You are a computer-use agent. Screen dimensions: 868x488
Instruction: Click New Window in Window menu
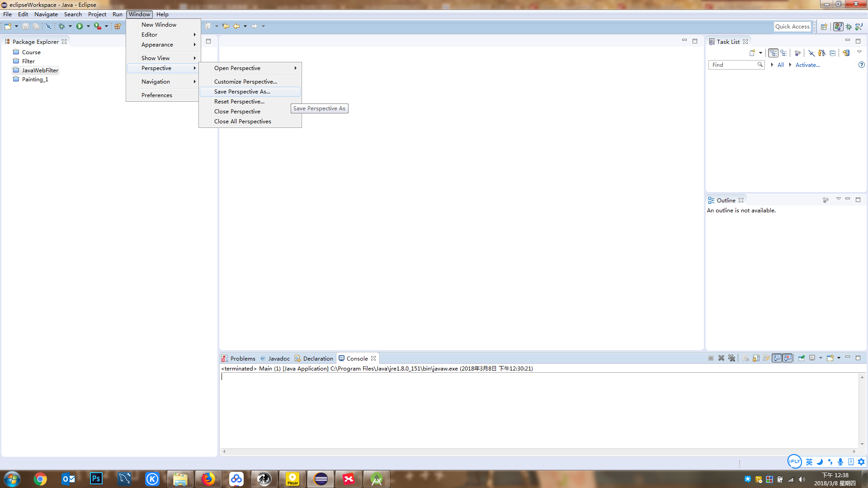tap(163, 24)
